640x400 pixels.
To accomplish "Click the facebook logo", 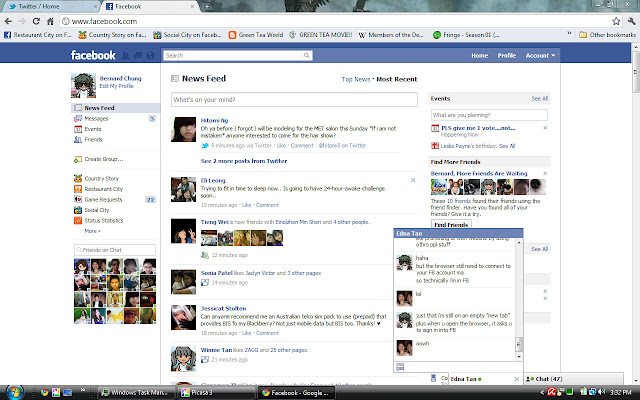I will (93, 55).
